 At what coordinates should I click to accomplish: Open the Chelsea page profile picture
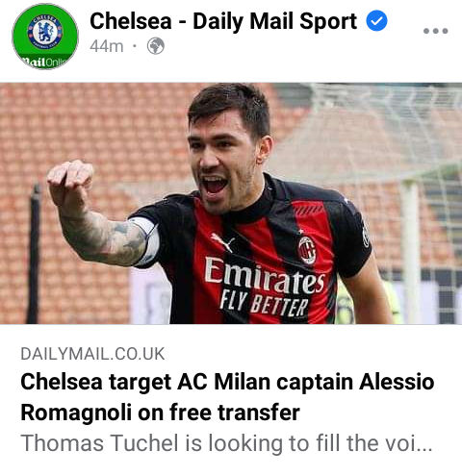(45, 37)
